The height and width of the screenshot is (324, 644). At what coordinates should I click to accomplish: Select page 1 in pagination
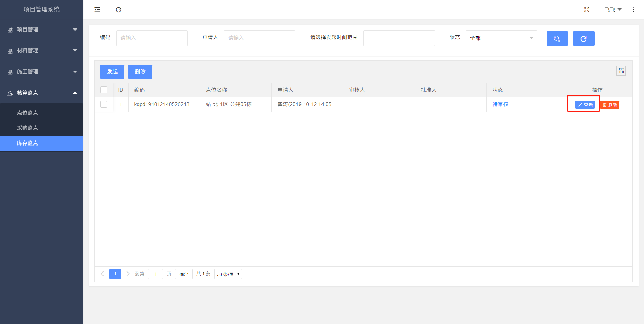tap(115, 274)
